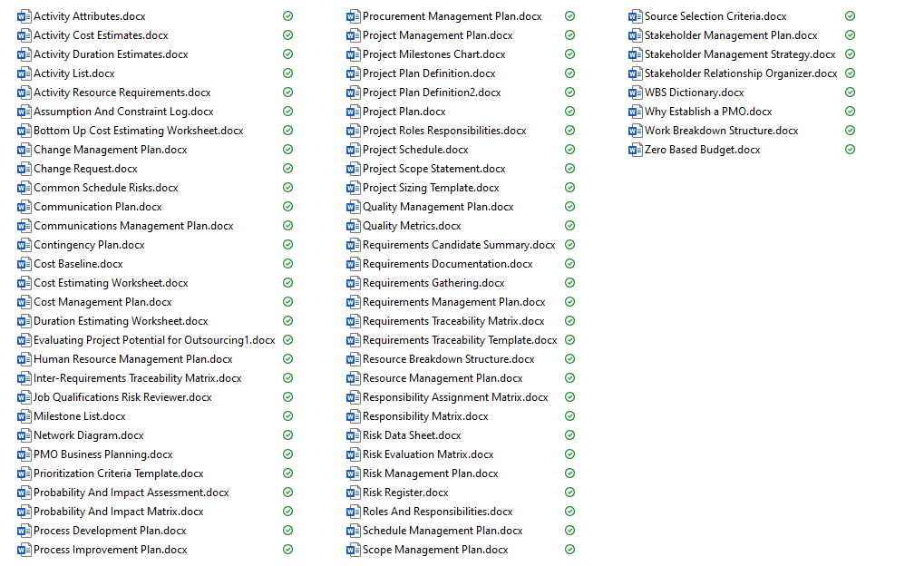Viewport: 924px width, 566px height.
Task: Click Human Resource Management Plan.docx
Action: point(133,359)
